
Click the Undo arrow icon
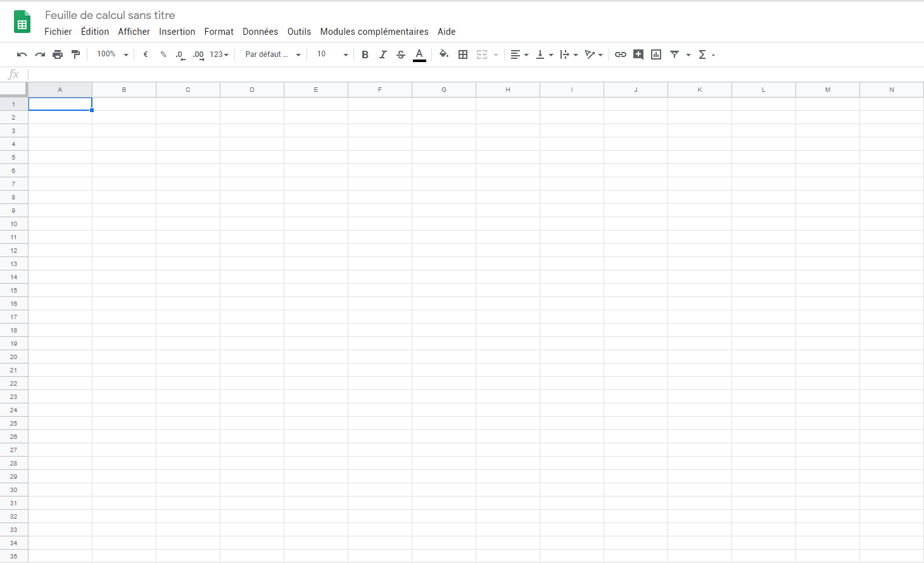point(22,54)
